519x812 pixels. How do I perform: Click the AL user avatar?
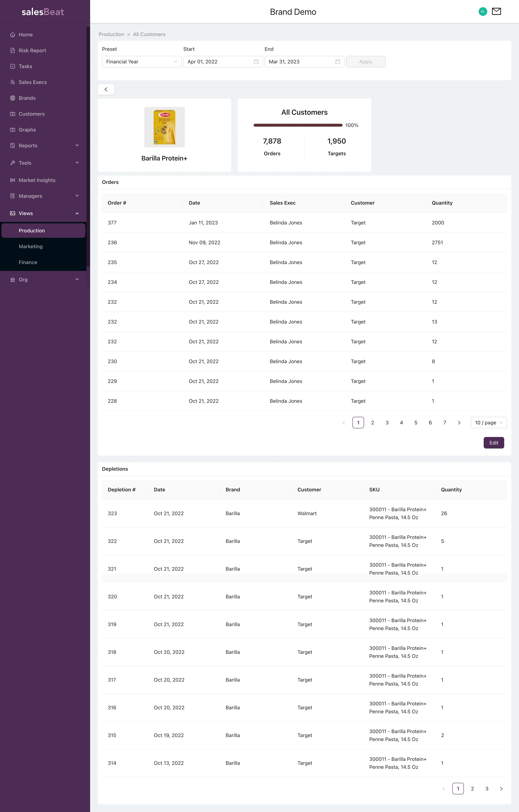pos(483,12)
